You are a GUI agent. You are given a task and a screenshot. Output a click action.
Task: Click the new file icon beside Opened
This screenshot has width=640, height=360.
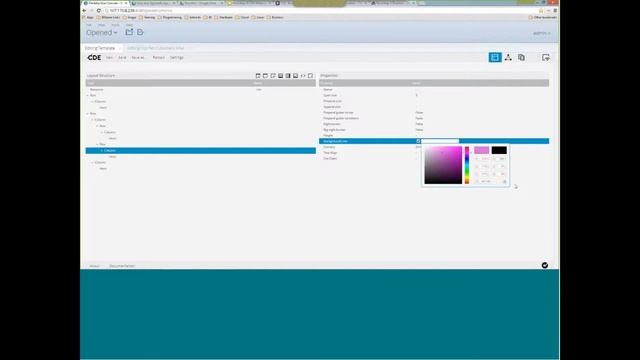tap(140, 32)
